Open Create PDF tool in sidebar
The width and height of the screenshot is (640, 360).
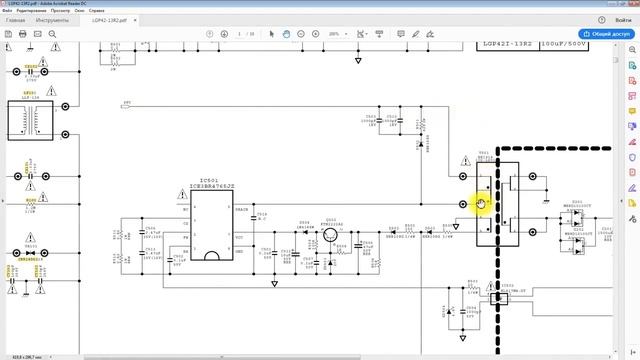632,80
